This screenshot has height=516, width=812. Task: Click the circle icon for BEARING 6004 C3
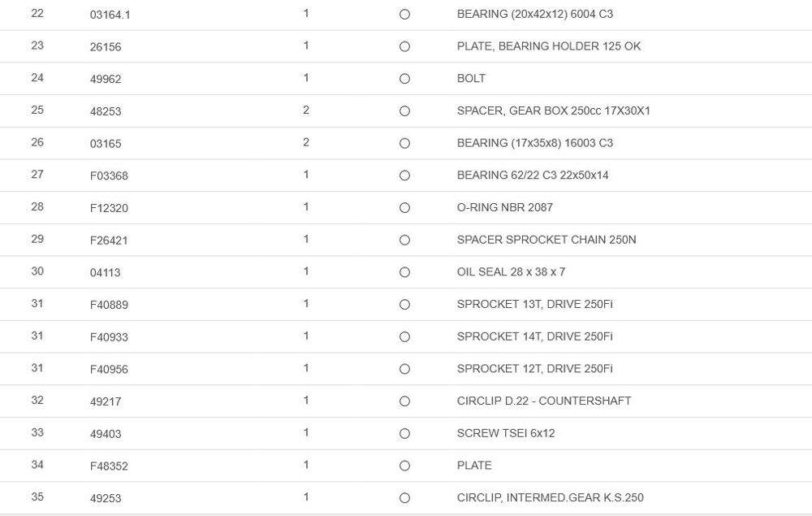404,15
